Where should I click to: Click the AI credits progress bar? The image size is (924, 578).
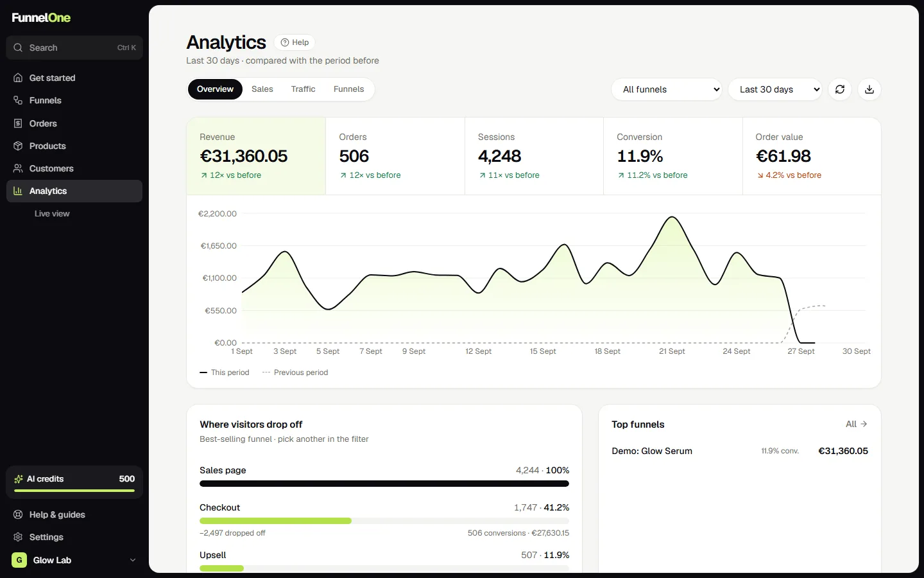tap(74, 491)
